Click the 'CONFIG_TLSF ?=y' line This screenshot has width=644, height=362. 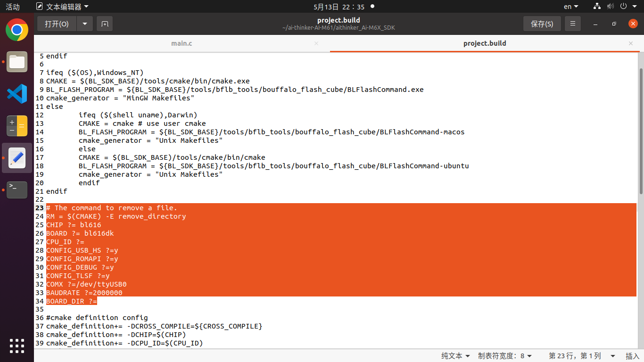click(78, 276)
